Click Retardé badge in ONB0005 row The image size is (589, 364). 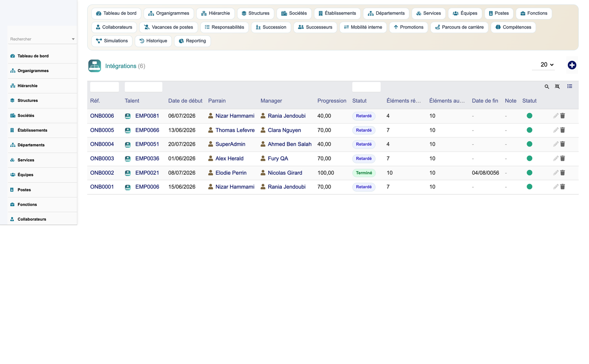point(364,130)
